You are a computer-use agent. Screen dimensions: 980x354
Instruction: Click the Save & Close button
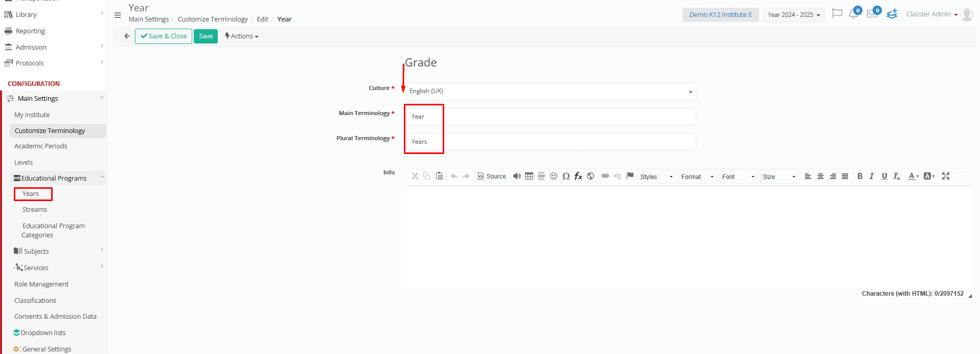pyautogui.click(x=164, y=36)
